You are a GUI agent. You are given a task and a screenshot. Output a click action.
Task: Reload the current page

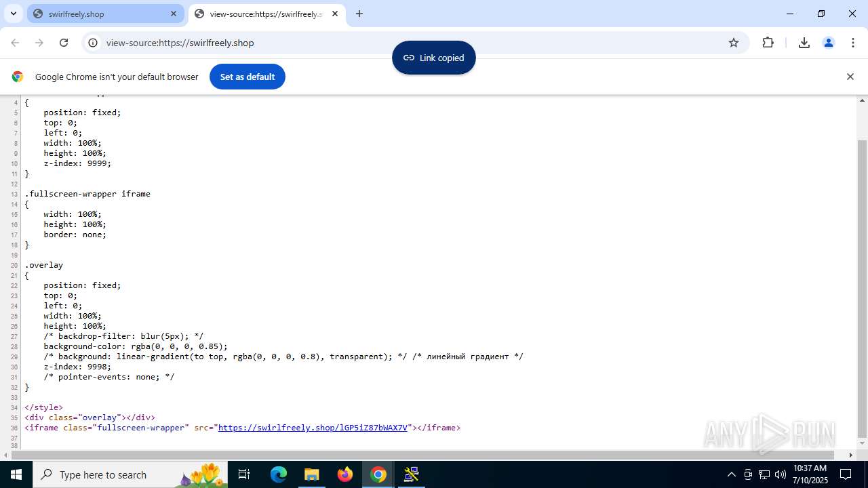(64, 43)
